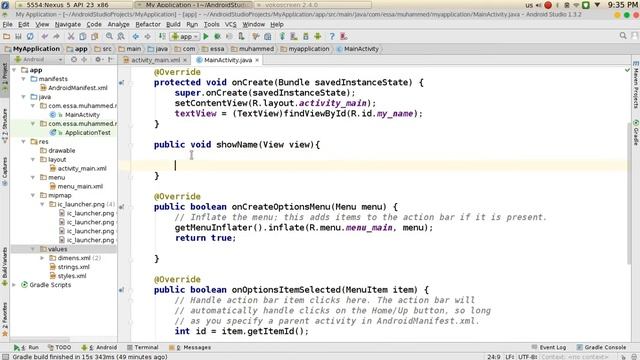Click the Open folder toolbar icon

7,36
